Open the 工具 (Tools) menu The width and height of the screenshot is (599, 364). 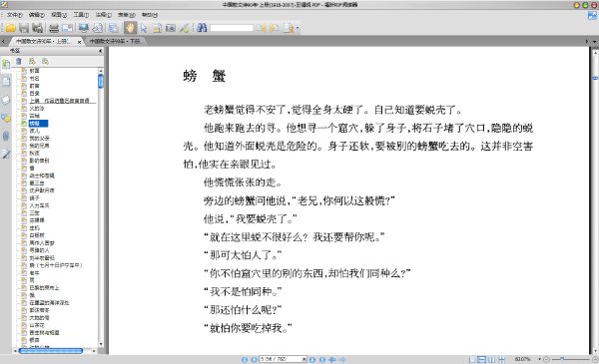(x=81, y=15)
